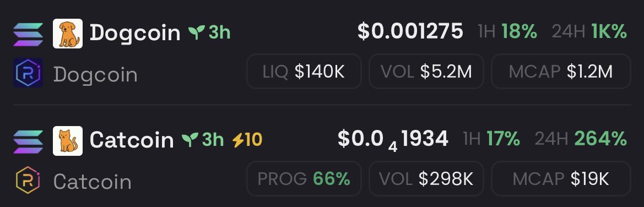
Task: Click the green sprout age icon for Dogcoin
Action: click(196, 32)
